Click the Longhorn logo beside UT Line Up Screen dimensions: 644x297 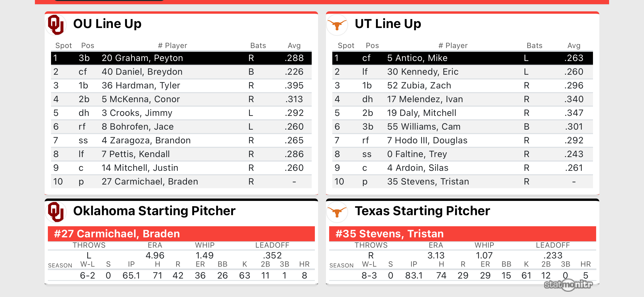pyautogui.click(x=337, y=25)
